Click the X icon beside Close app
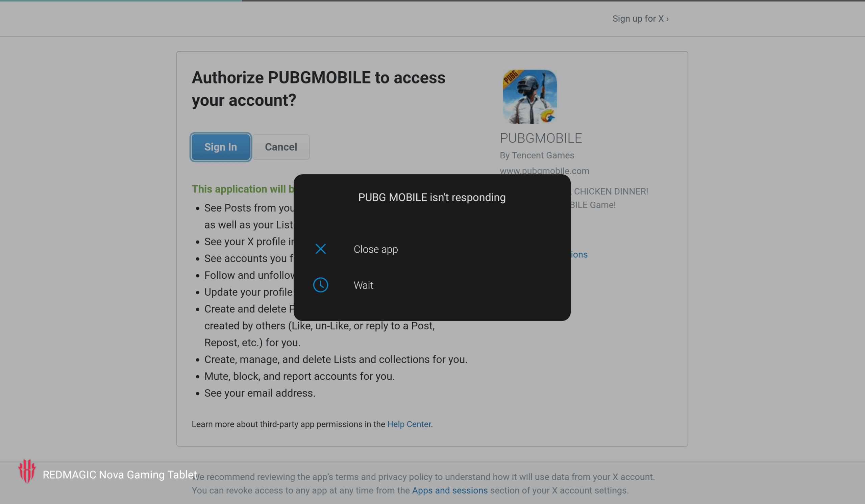The height and width of the screenshot is (504, 865). [321, 249]
